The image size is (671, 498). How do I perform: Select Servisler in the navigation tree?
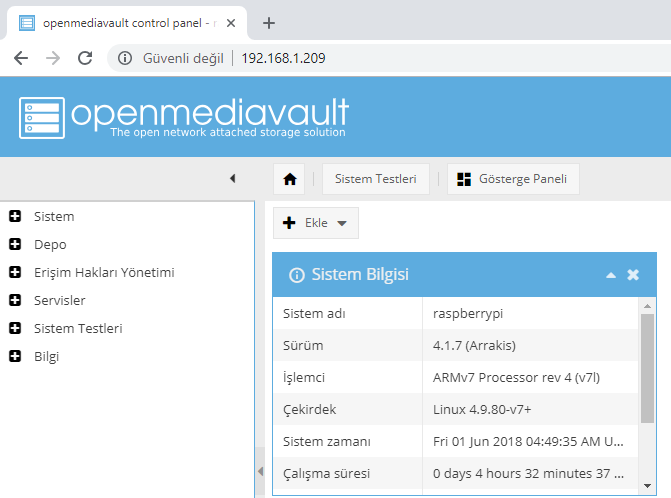coord(59,300)
